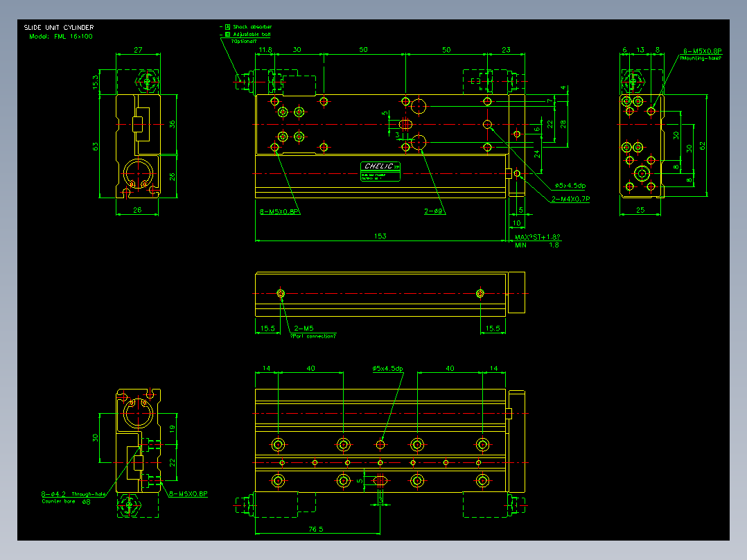Click the "SLIDE UNIT CYLINDER" title text
Screen dimensions: 747x560
pyautogui.click(x=59, y=28)
